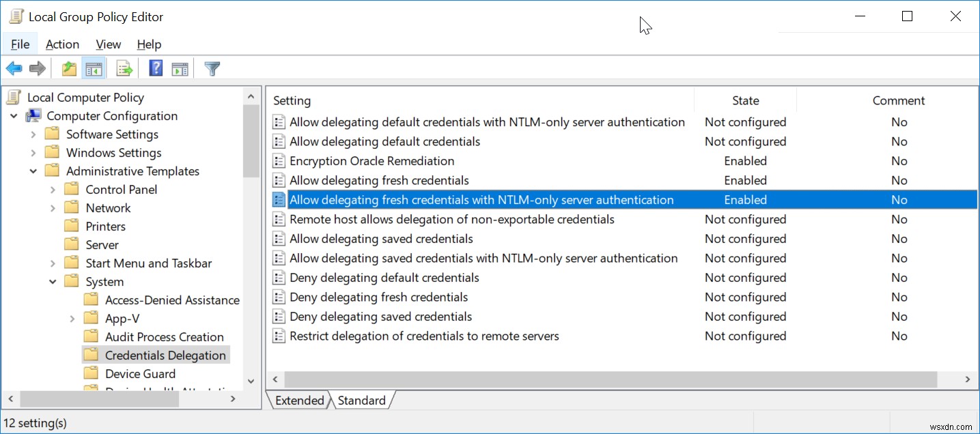
Task: Open the Action menu
Action: [x=62, y=44]
